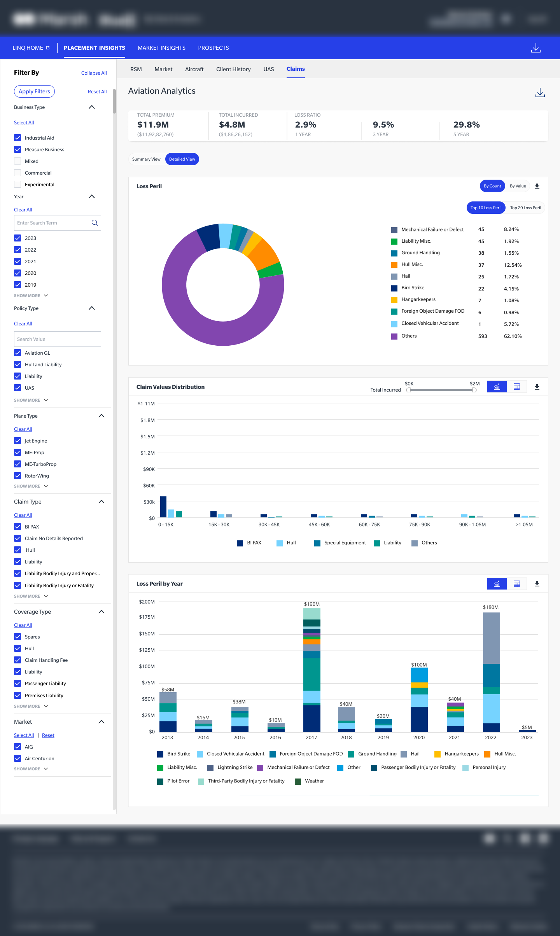Switch to the Client History sub-tab

click(233, 69)
